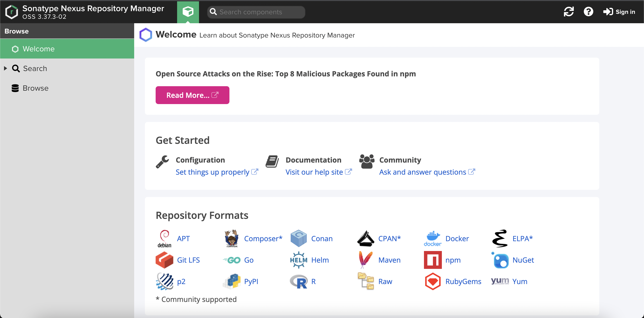
Task: Click the Maven feather logo icon
Action: coord(366,260)
